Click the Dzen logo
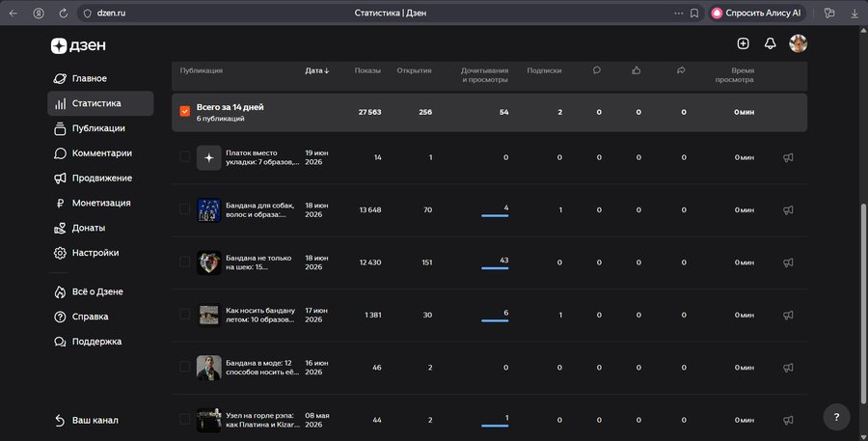868x441 pixels. tap(78, 45)
